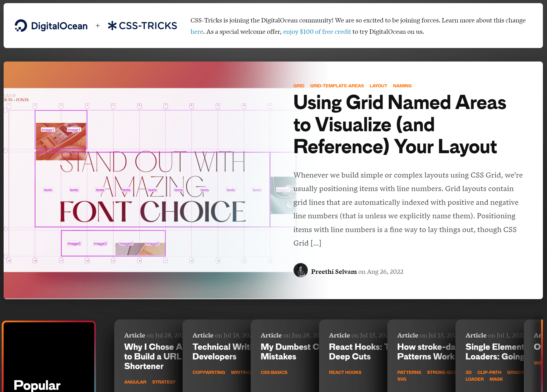The width and height of the screenshot is (547, 392).
Task: Select the ANGULAR tag
Action: pyautogui.click(x=135, y=382)
